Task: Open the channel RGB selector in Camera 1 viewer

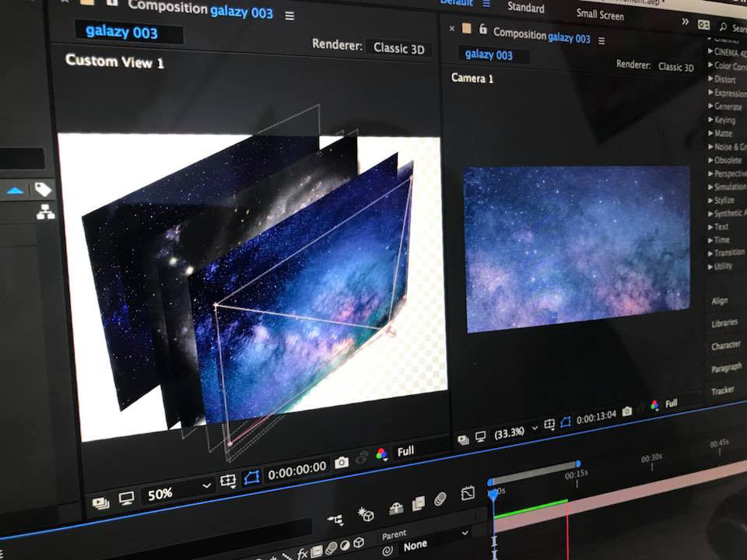Action: 654,405
